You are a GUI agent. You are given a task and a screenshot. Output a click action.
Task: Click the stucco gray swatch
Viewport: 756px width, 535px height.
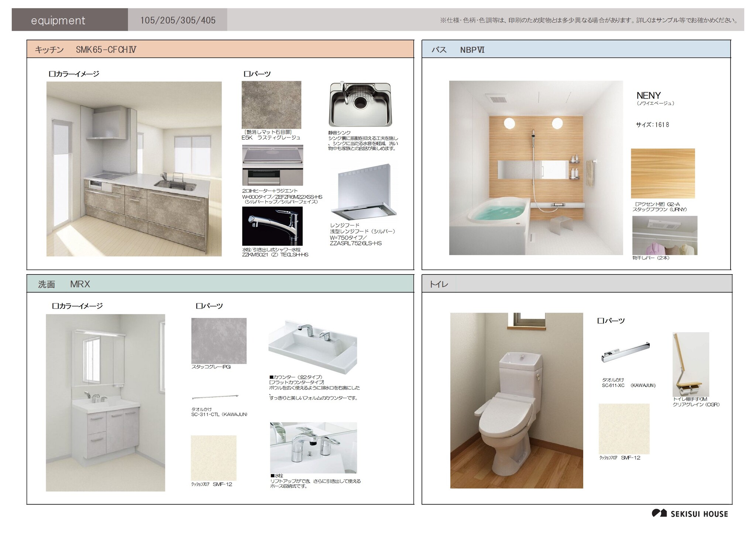point(219,341)
